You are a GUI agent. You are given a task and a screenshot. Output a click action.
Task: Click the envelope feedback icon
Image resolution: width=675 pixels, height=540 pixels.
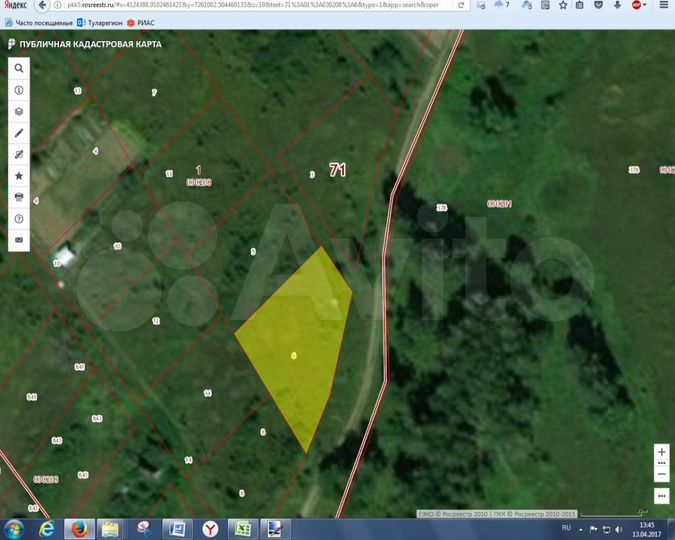pyautogui.click(x=19, y=240)
